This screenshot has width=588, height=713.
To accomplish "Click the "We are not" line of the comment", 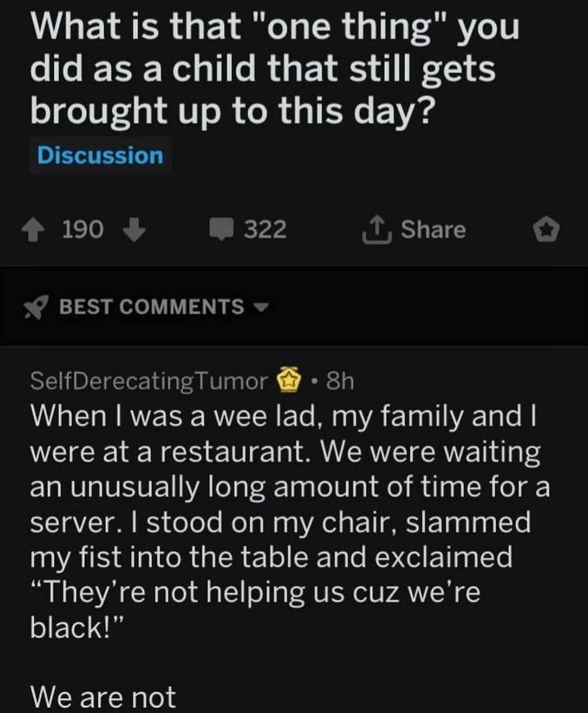I will pyautogui.click(x=104, y=697).
